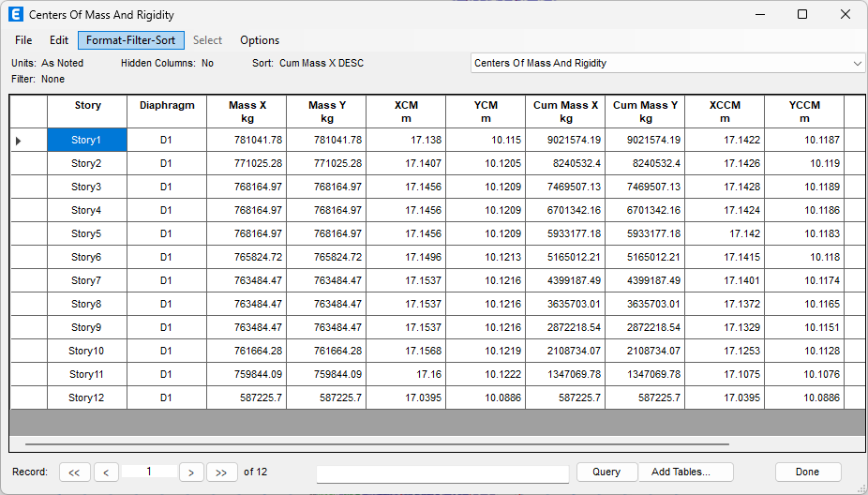Screen dimensions: 868x495
Task: Click YCCM value 10.1076
Action: [805, 374]
